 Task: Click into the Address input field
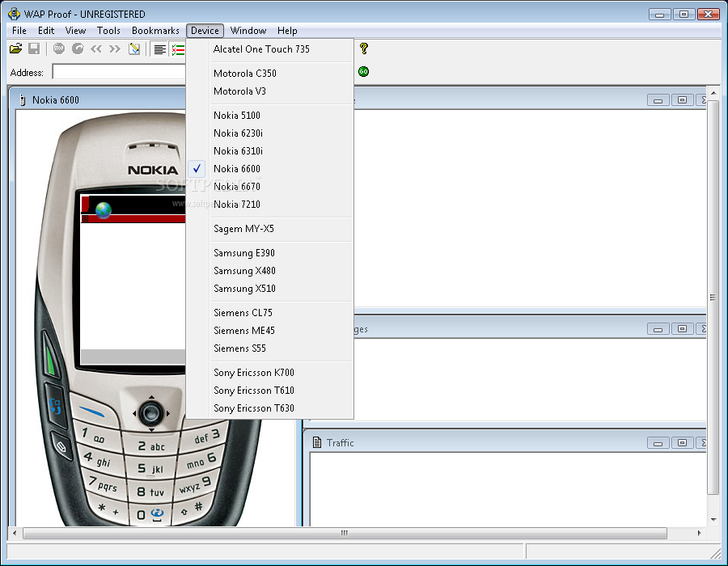point(120,72)
